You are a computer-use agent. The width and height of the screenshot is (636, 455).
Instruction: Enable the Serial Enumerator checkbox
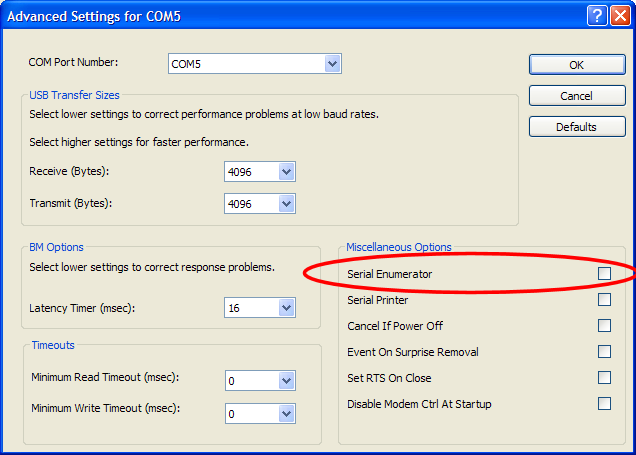coord(604,273)
